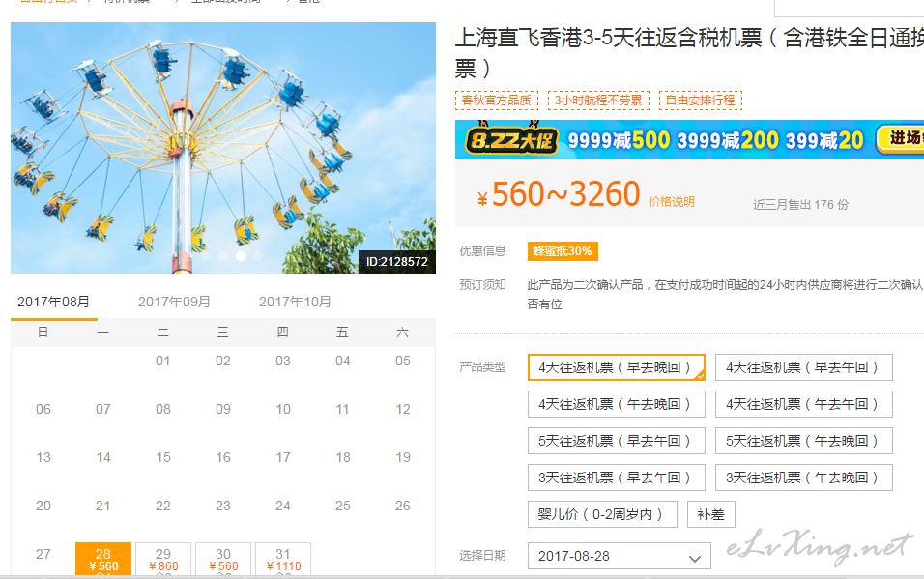924x579 pixels.
Task: Click the 蜂蜜抵30% discount badge
Action: point(563,251)
